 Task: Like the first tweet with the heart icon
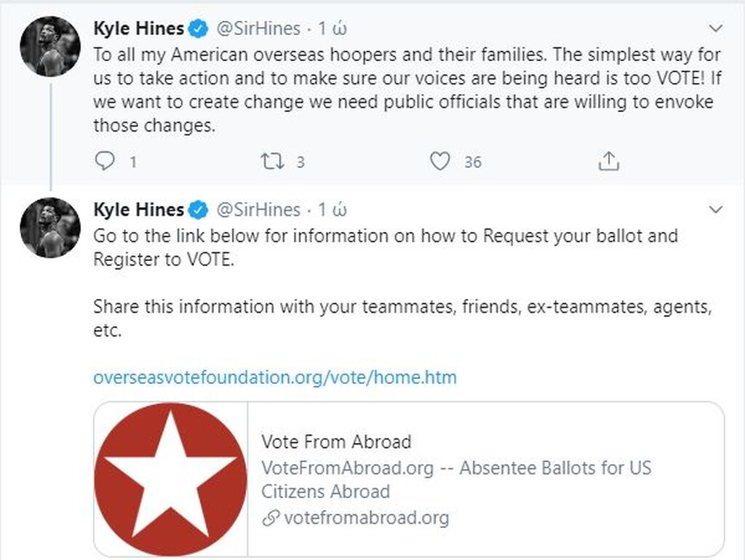point(439,161)
